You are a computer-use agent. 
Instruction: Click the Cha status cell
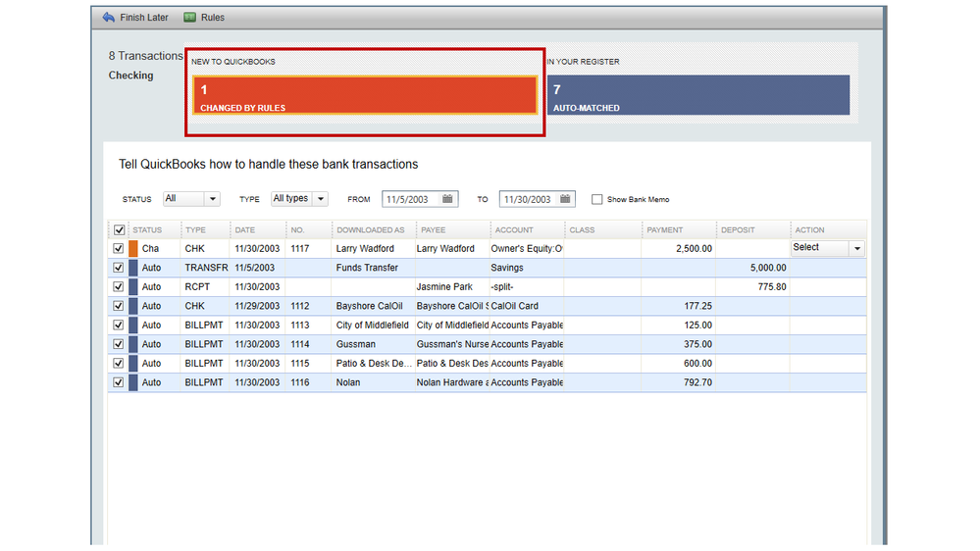150,249
